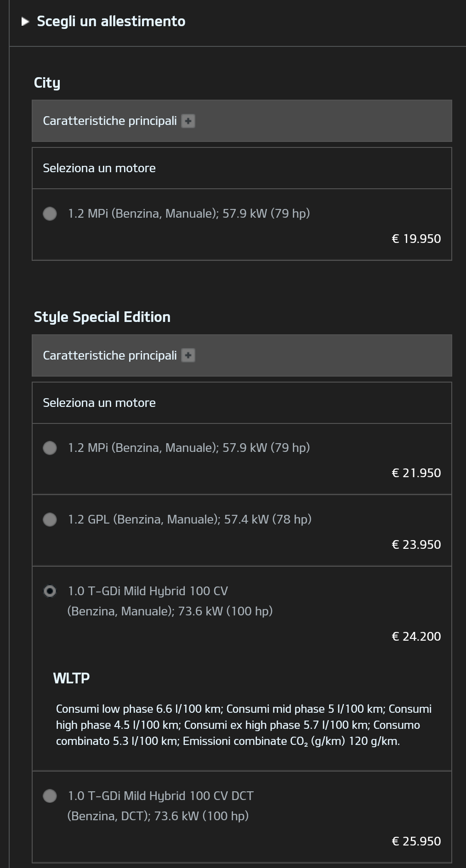This screenshot has width=466, height=868.
Task: Select Style Special Edition 1.2 MPi radio button
Action: pos(50,448)
